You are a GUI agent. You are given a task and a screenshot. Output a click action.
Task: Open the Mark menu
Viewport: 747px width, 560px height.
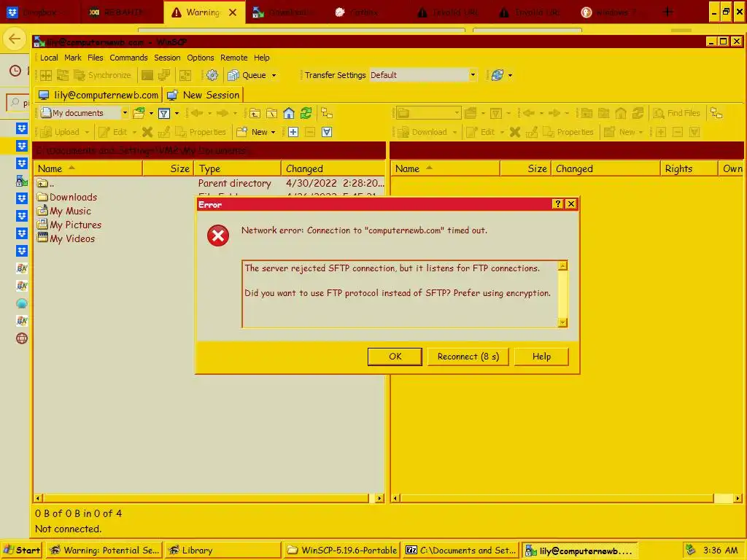click(x=73, y=58)
